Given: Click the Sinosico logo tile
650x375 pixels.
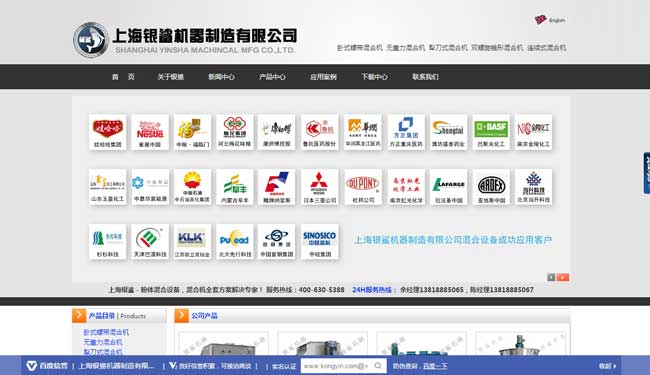Looking at the screenshot, I should coord(320,242).
